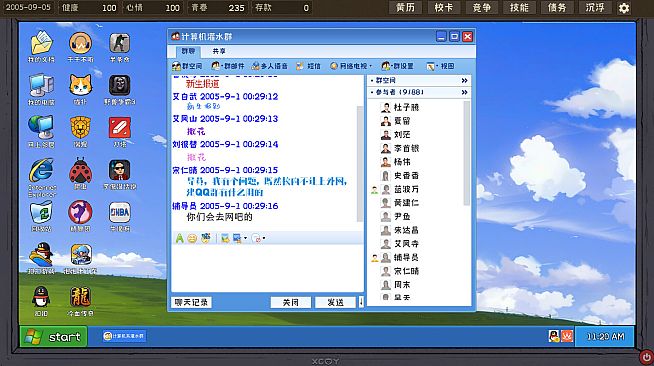
Task: Open 短信 in the group toolbar
Action: pyautogui.click(x=308, y=66)
